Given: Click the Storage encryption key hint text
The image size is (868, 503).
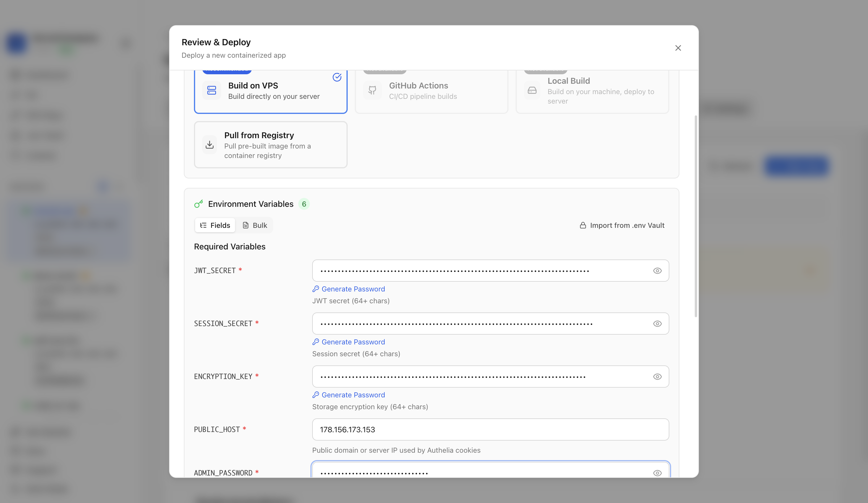Looking at the screenshot, I should pos(370,407).
